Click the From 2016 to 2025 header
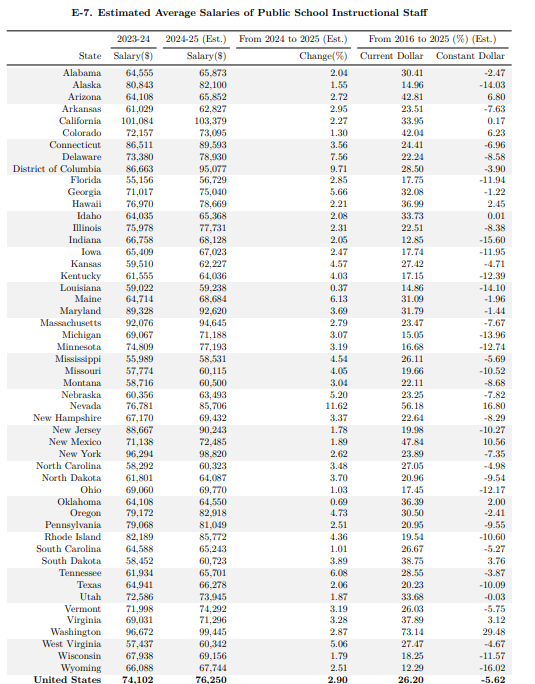 click(432, 39)
